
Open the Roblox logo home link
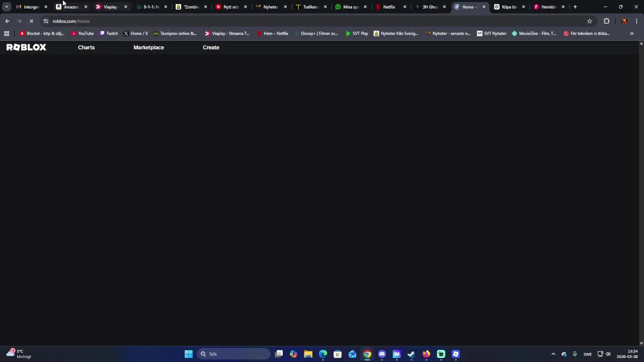coord(26,47)
